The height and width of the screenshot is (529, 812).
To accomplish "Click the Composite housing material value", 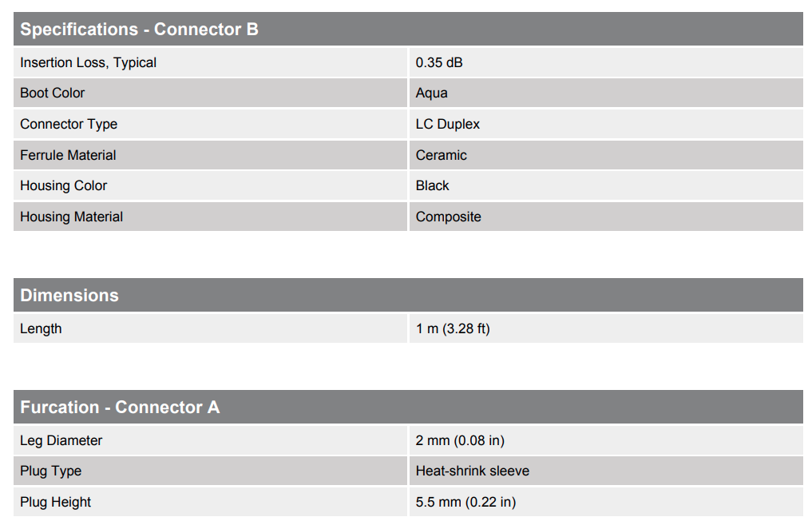I will (x=449, y=217).
